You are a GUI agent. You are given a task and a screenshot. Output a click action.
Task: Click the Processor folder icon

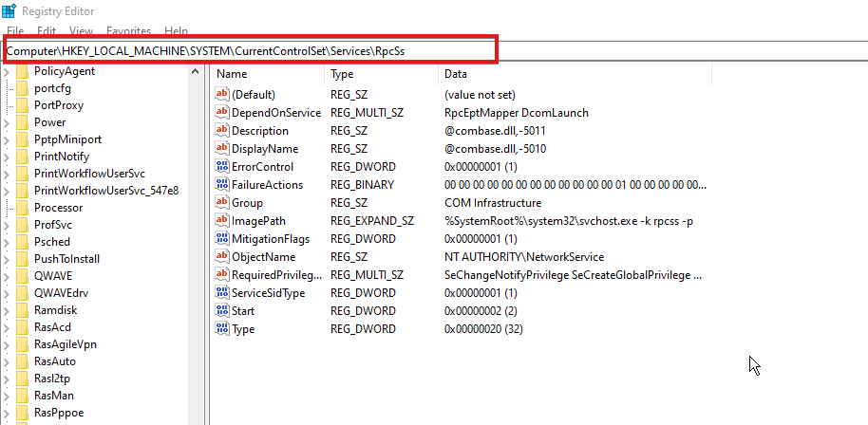tap(22, 208)
